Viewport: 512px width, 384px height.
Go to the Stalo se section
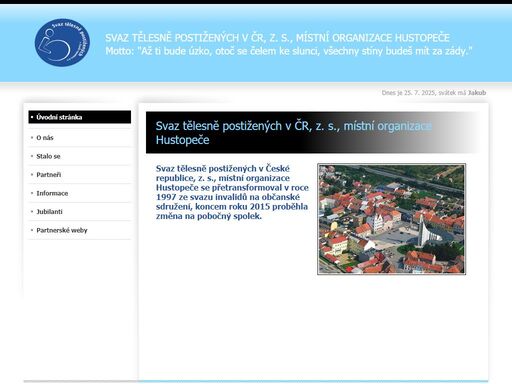point(48,156)
